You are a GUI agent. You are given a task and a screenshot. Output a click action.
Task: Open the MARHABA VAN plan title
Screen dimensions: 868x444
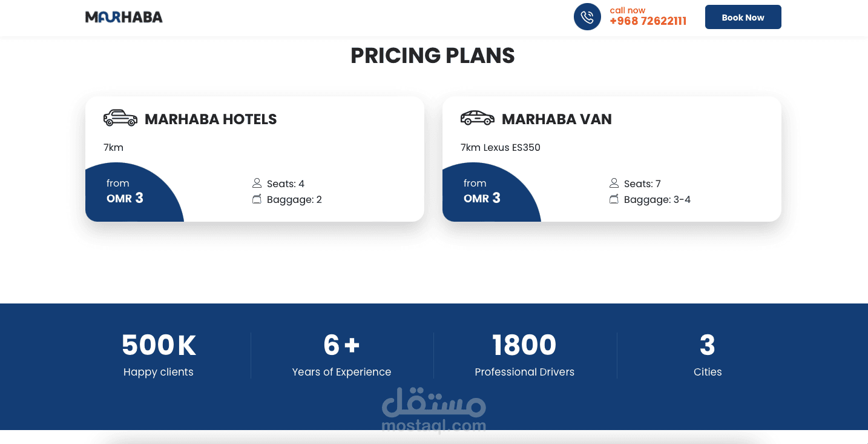[x=556, y=119]
